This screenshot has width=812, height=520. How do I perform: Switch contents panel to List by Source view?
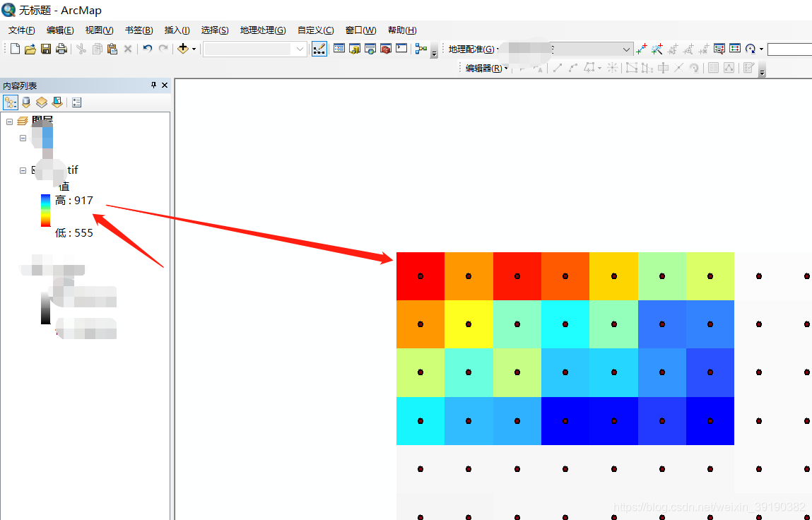tap(26, 102)
